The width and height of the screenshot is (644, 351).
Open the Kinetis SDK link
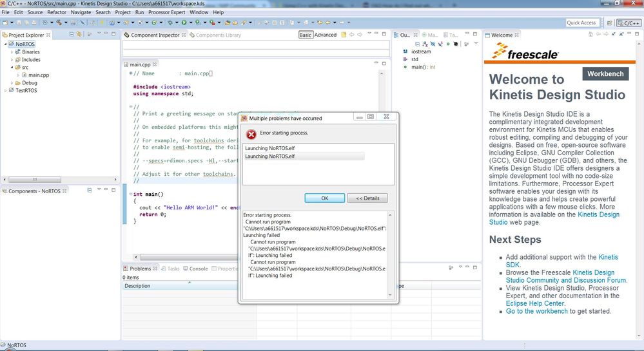561,261
